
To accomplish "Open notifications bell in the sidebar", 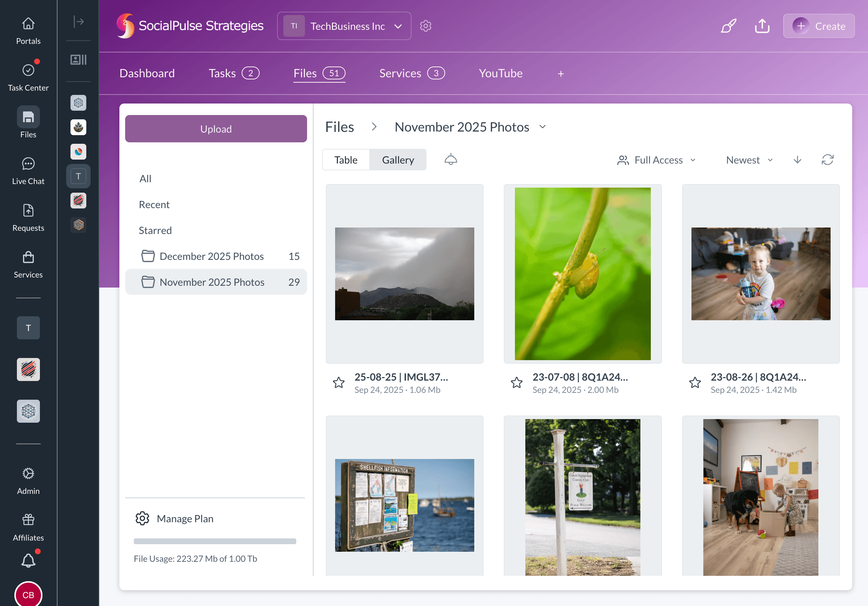I will [x=28, y=560].
